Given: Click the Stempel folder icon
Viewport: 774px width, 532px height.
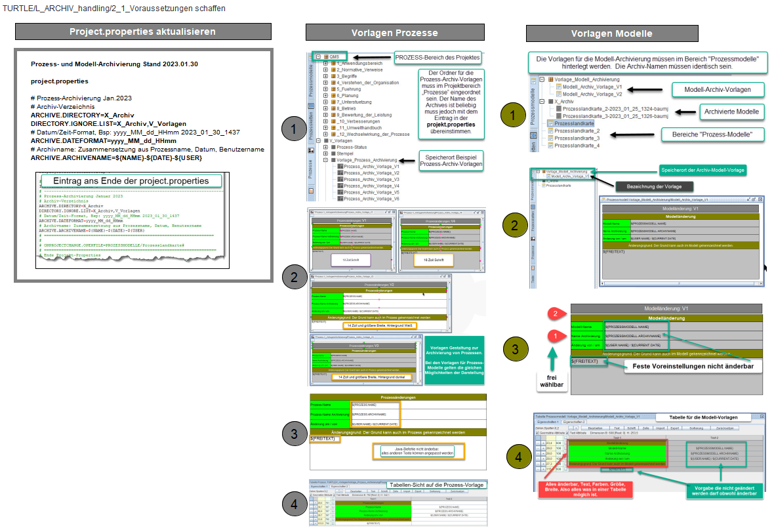Looking at the screenshot, I should point(333,153).
